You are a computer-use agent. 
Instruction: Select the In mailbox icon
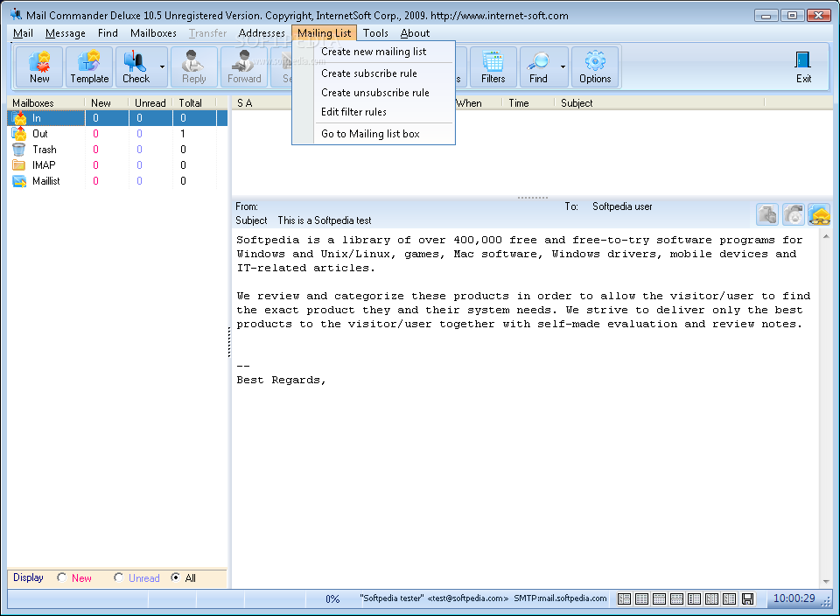click(x=19, y=118)
